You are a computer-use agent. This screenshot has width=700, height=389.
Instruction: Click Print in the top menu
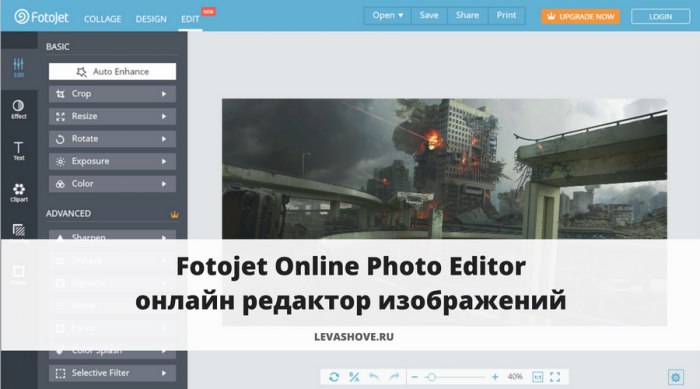click(x=506, y=15)
